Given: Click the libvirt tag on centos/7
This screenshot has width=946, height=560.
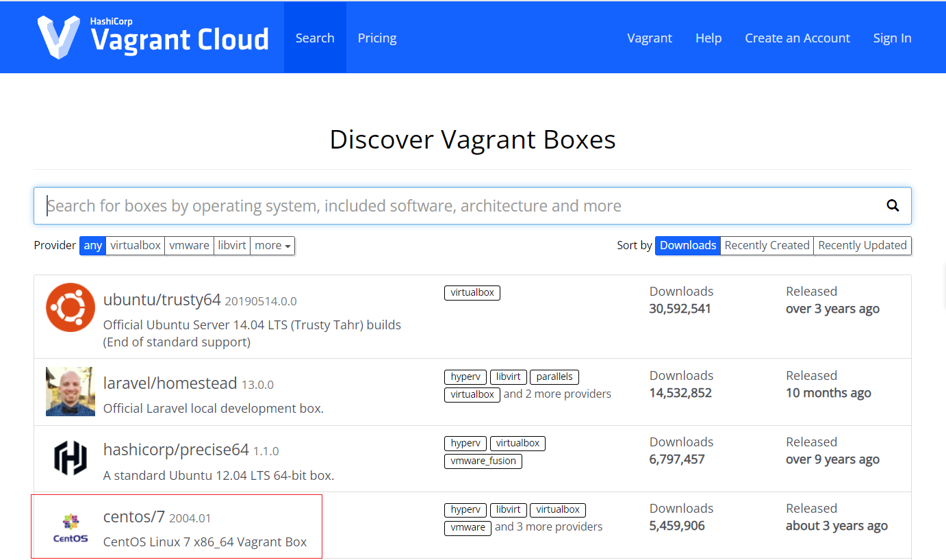Looking at the screenshot, I should [509, 509].
